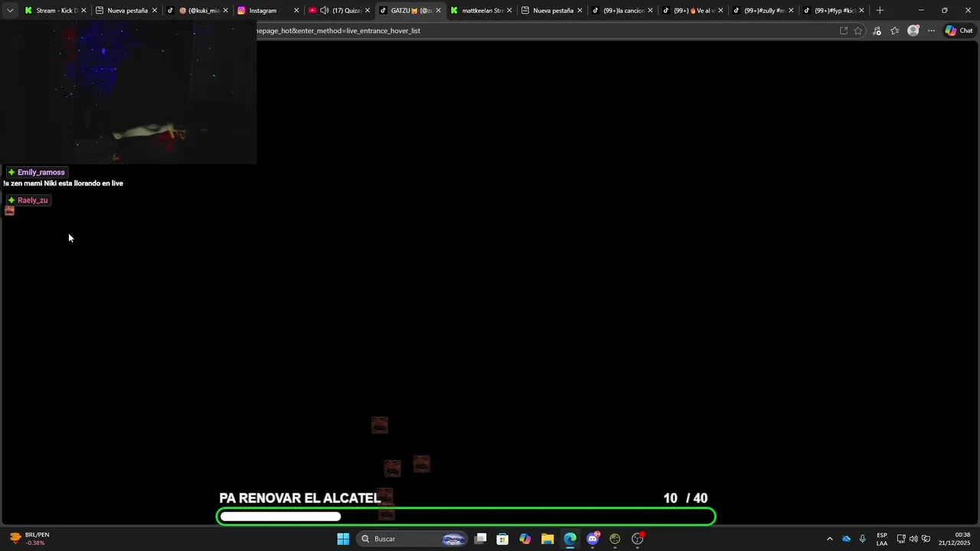Switch to the @kuki_mia TikTok tab
Screen dimensions: 980x551
[x=198, y=11]
